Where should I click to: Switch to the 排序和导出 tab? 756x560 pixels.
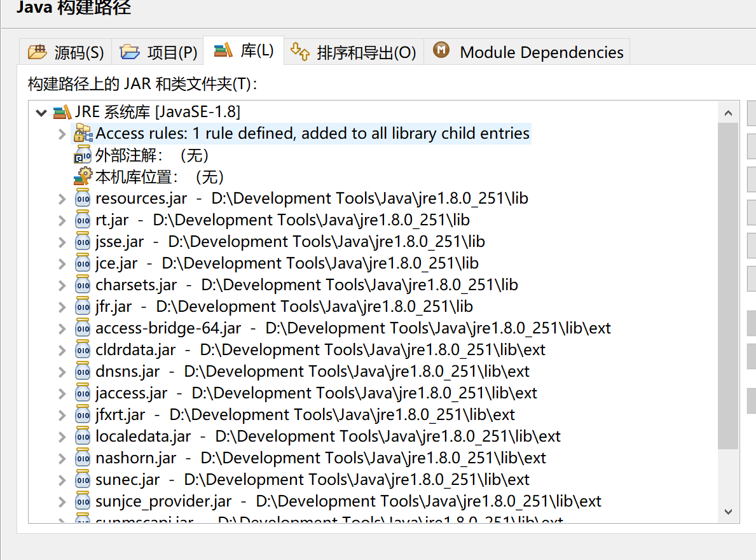(354, 52)
